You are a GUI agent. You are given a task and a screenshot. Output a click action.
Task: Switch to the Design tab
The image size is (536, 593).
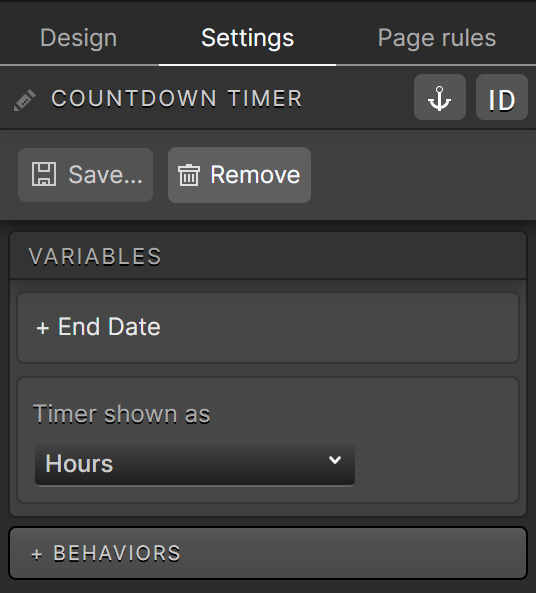tap(79, 38)
